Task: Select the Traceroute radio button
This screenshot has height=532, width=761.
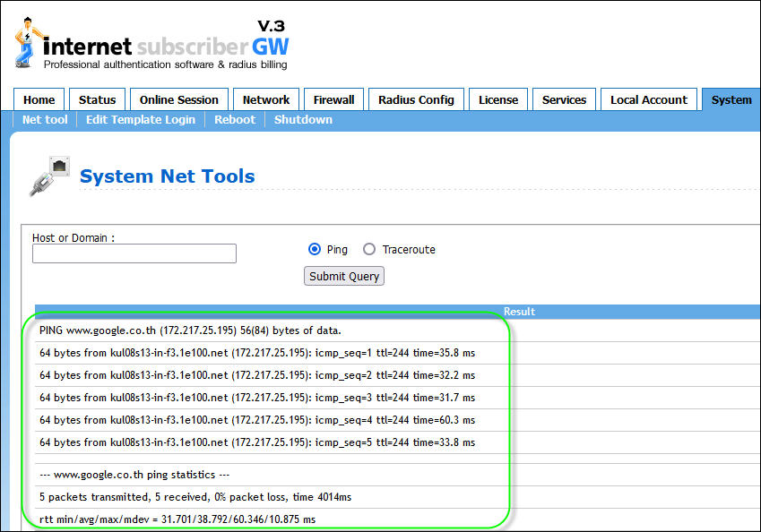Action: pos(369,250)
